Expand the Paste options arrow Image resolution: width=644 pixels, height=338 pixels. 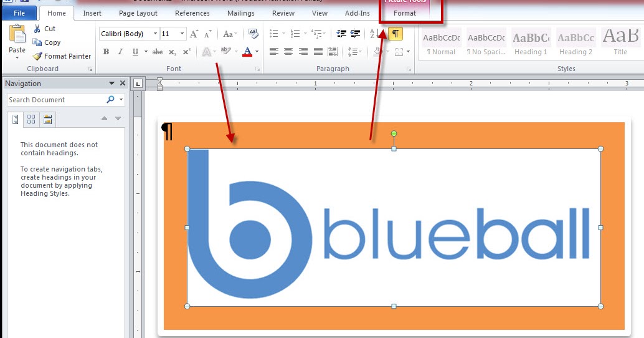[17, 58]
